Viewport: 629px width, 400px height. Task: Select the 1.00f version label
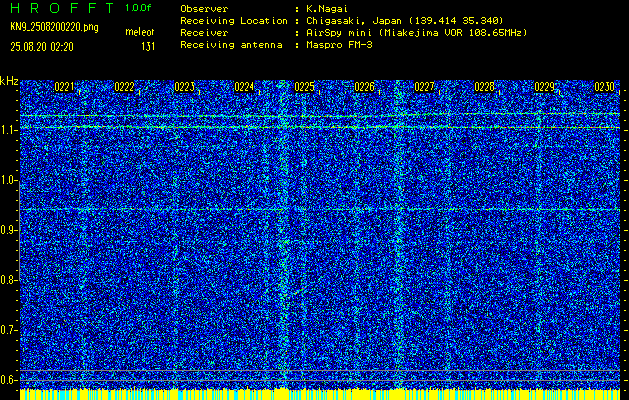[x=138, y=8]
